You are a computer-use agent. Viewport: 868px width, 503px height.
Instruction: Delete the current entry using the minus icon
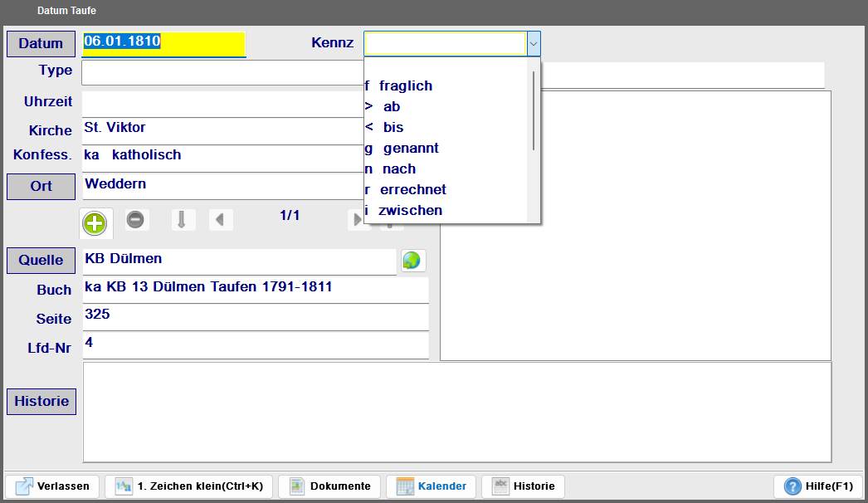136,219
